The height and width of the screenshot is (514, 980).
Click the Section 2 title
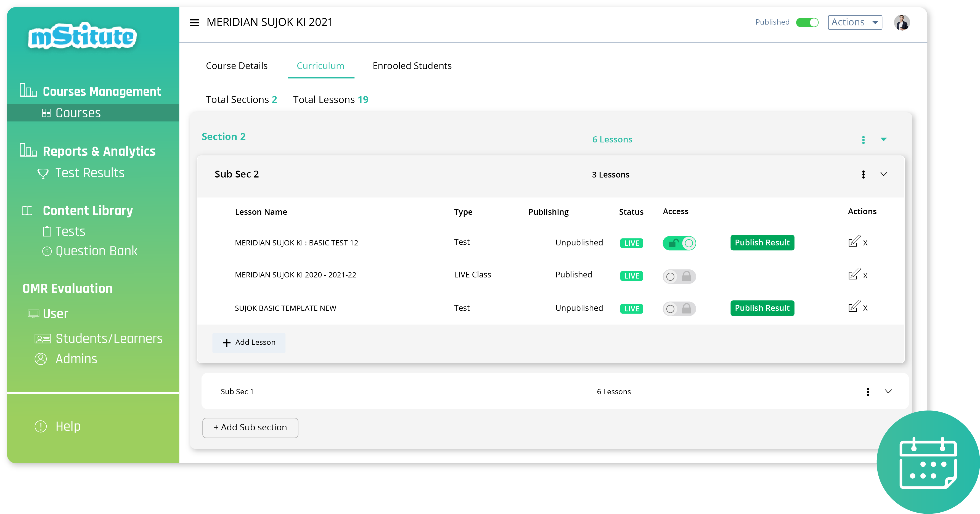pyautogui.click(x=224, y=137)
